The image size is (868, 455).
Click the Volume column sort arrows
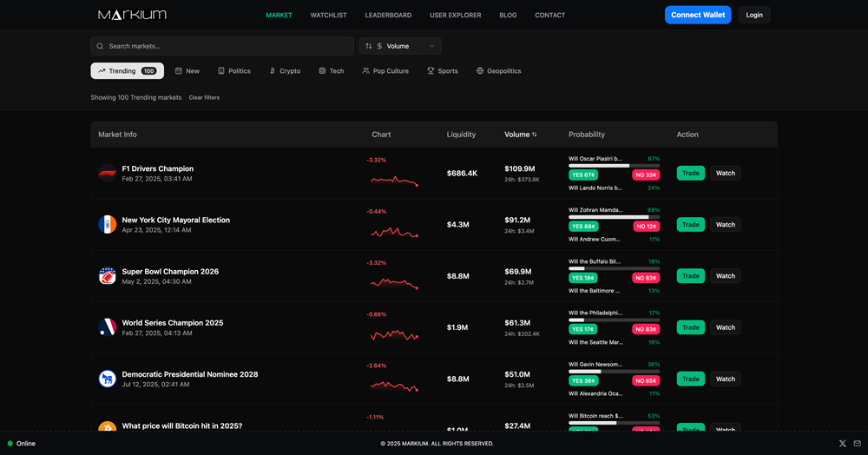[534, 135]
